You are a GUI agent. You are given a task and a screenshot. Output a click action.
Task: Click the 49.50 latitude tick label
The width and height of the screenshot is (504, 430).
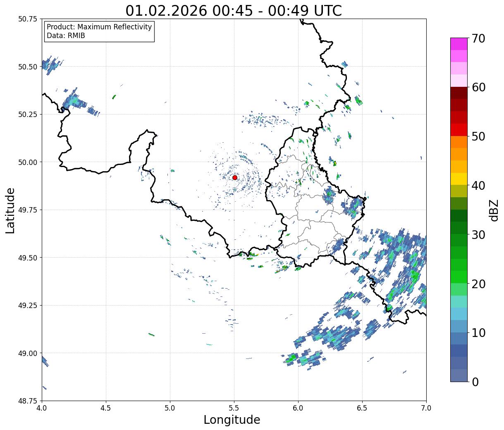[28, 258]
